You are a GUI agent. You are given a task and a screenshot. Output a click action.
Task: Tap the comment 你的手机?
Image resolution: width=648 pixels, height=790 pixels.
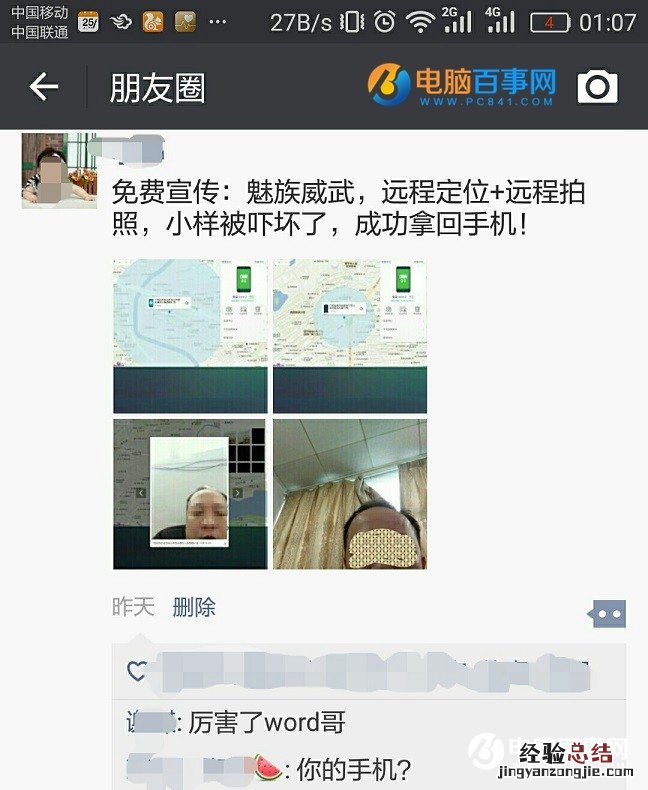click(269, 770)
